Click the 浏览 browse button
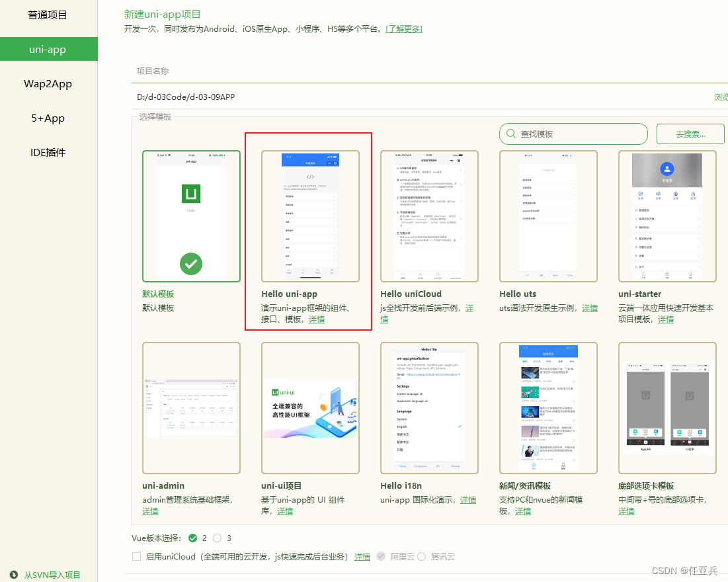 [721, 97]
